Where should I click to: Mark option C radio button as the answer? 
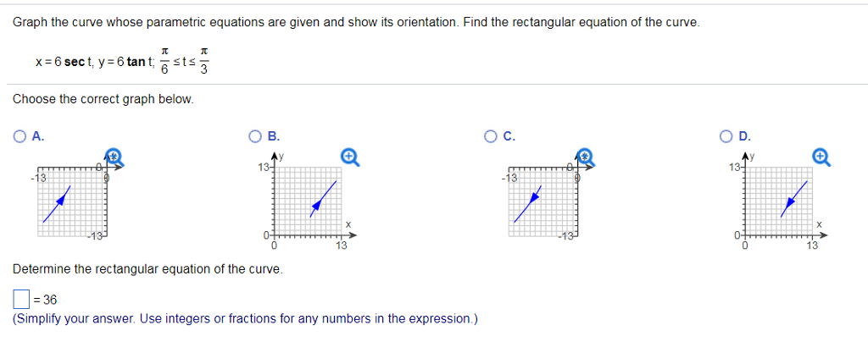[491, 136]
